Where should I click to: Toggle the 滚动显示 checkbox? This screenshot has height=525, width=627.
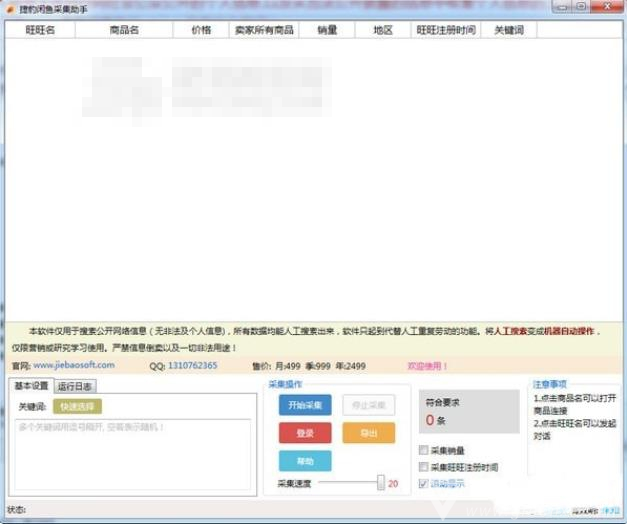pyautogui.click(x=423, y=483)
